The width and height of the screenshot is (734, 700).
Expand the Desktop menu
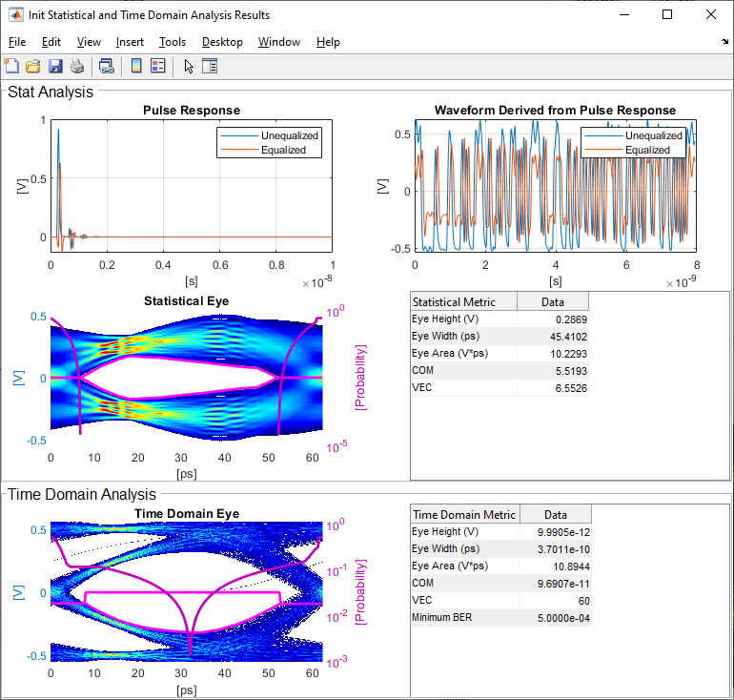pyautogui.click(x=222, y=42)
